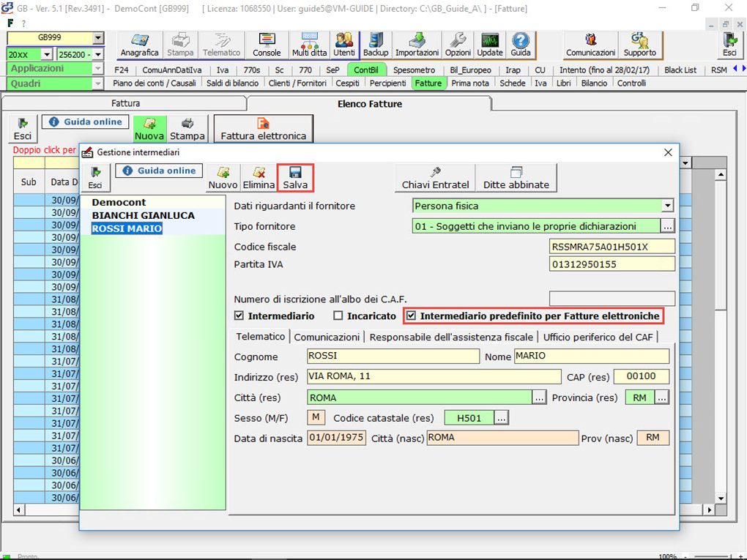747x560 pixels.
Task: Open the Tipo fornitore lookup button
Action: 667,226
